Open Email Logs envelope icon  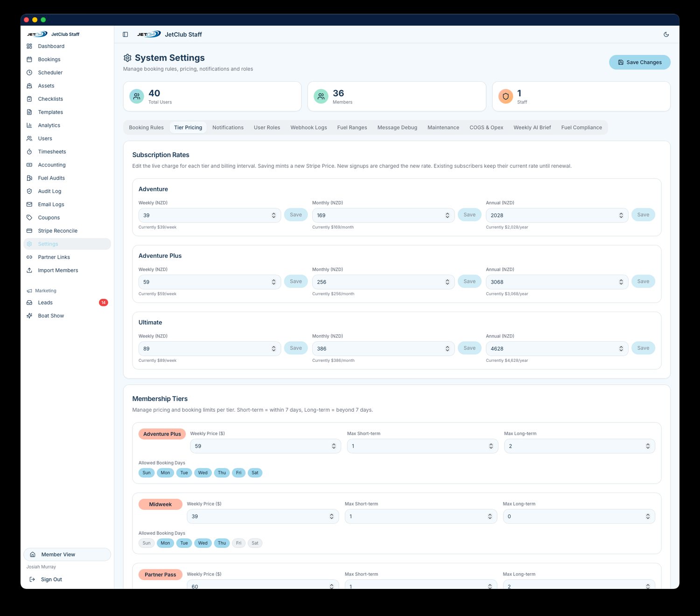pyautogui.click(x=29, y=204)
